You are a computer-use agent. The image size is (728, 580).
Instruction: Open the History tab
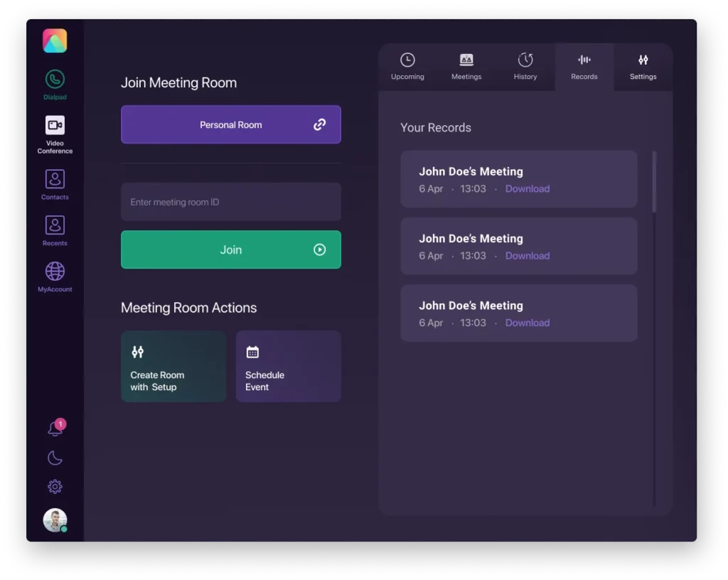click(x=525, y=67)
